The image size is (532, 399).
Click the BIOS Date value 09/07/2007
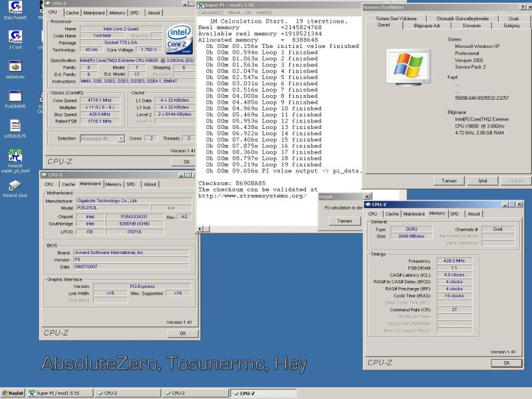click(131, 267)
